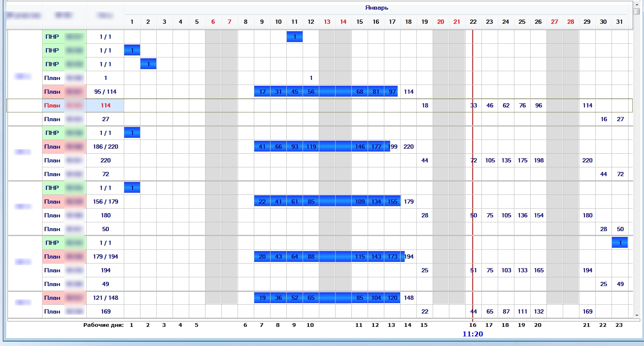Click the Январь month header
This screenshot has height=346, width=644.
pyautogui.click(x=376, y=7)
